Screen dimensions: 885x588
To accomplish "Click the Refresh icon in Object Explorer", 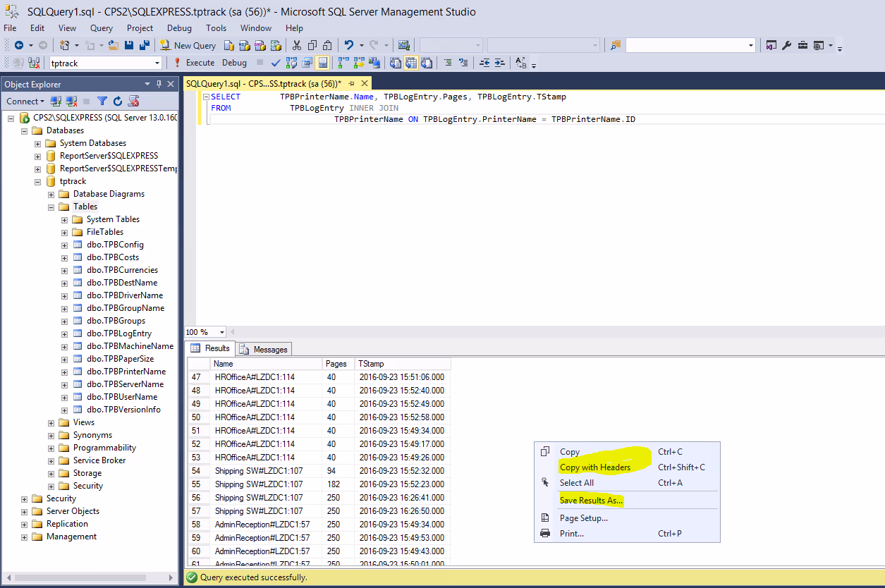I will coord(118,102).
